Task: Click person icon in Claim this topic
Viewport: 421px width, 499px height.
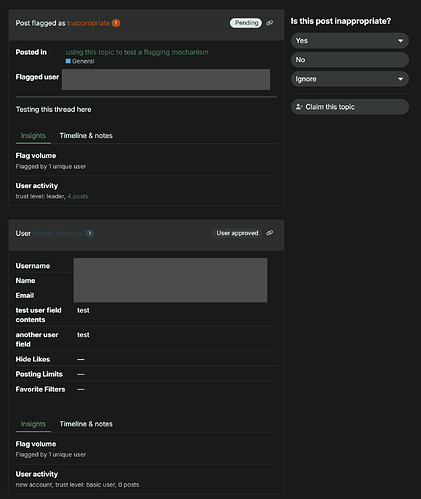Action: 299,107
